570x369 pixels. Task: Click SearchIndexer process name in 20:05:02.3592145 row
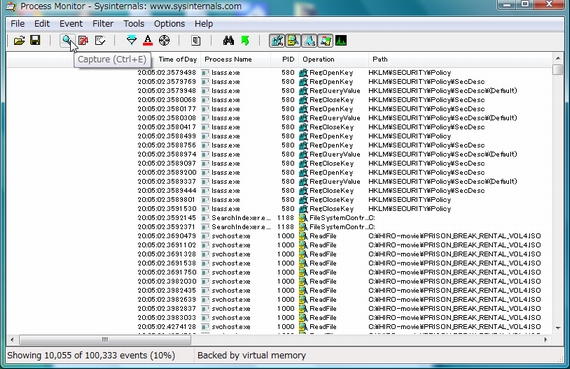coord(241,218)
